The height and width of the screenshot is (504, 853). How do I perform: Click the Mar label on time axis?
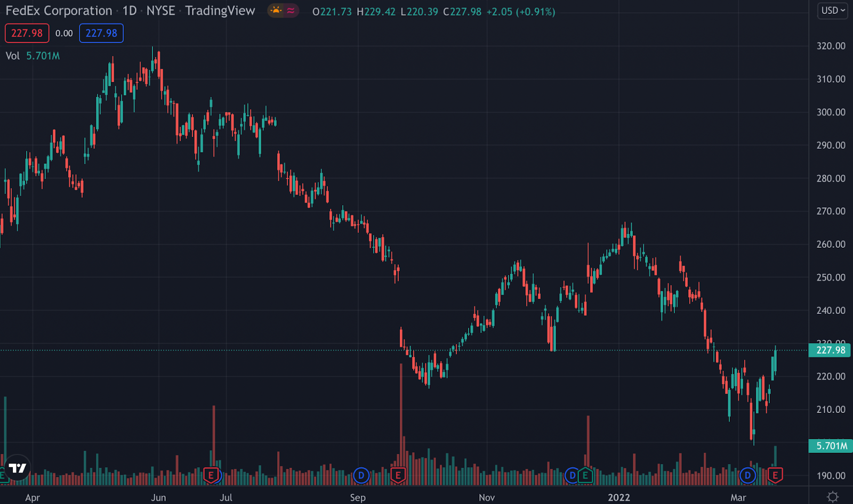tap(738, 498)
